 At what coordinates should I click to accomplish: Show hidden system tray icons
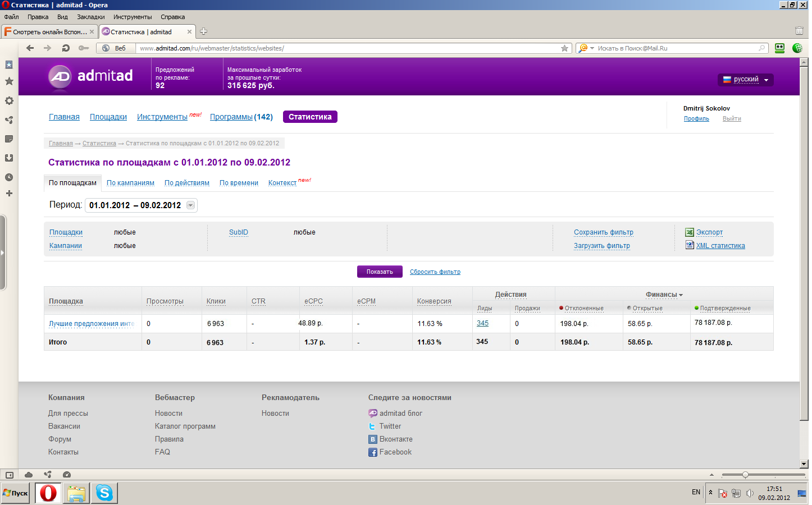tap(710, 492)
